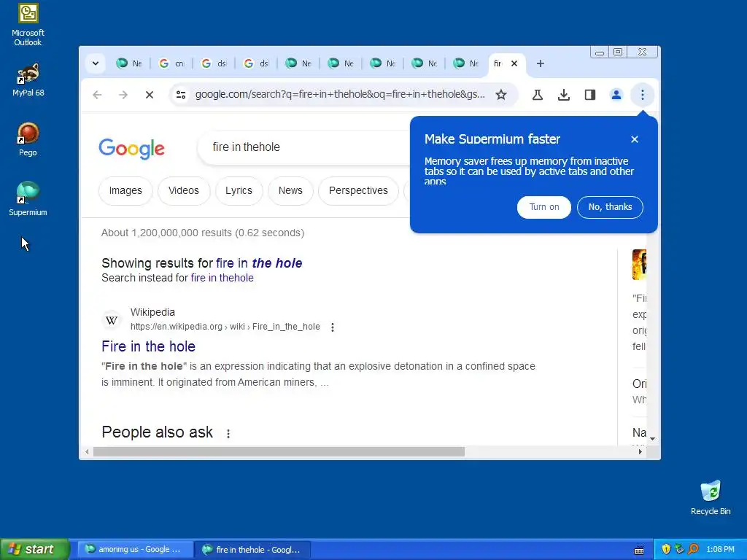Stop loading the page with X button
747x560 pixels.
pos(149,95)
